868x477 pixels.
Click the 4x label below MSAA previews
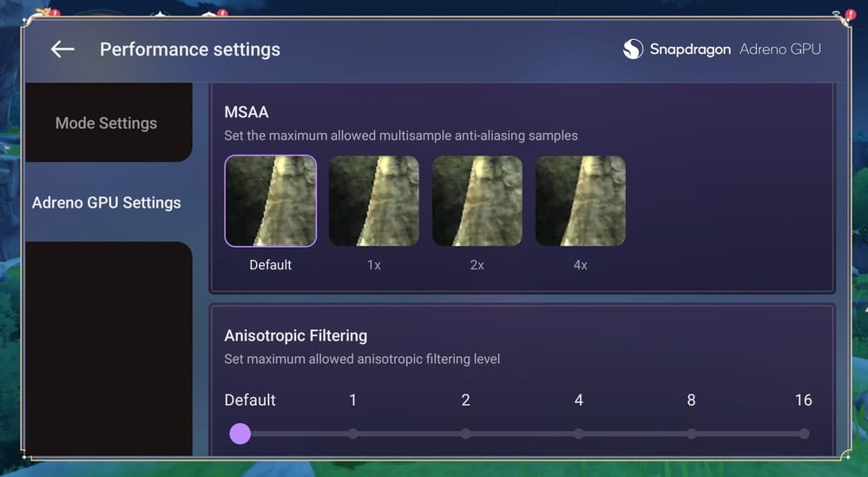[x=581, y=265]
